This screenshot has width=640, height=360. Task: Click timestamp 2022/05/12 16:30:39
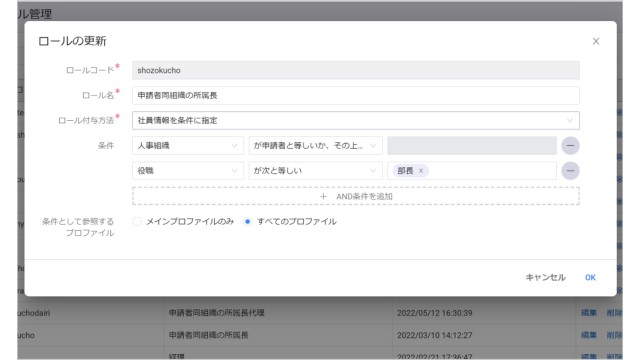435,313
